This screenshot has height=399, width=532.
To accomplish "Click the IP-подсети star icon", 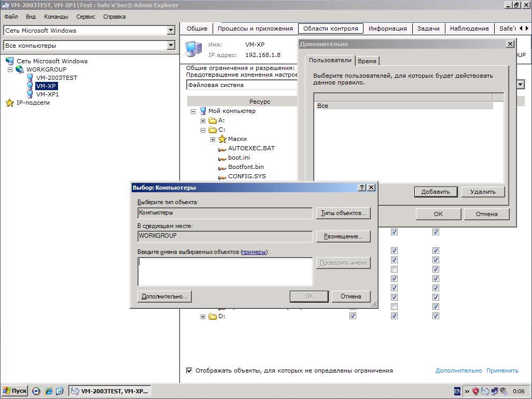I will pyautogui.click(x=10, y=103).
